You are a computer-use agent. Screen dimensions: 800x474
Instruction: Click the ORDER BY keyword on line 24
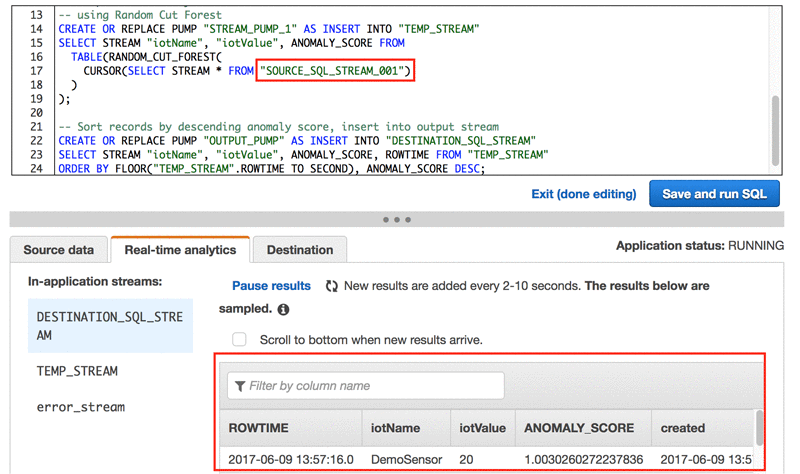tap(83, 169)
